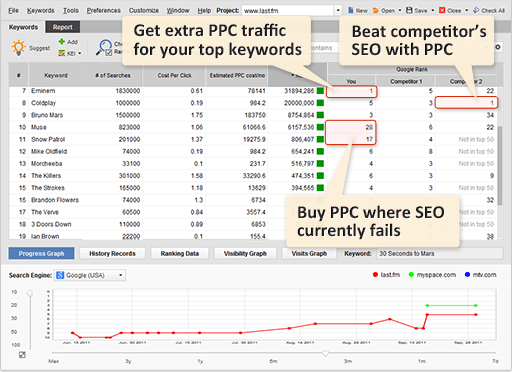Sort by the Competitor 1 column header
The image size is (512, 372).
pyautogui.click(x=406, y=81)
